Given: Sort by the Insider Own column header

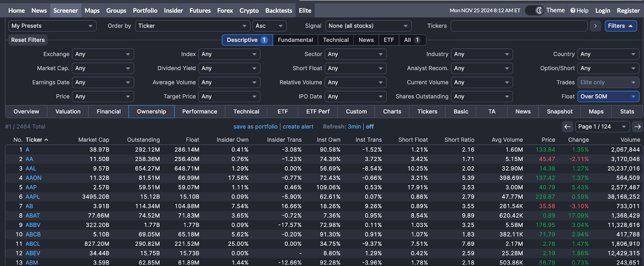Looking at the screenshot, I should (x=233, y=140).
